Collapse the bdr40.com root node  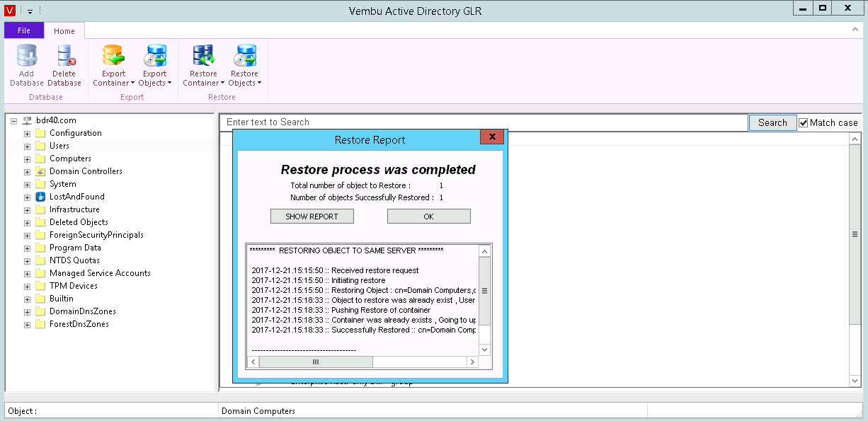(x=14, y=120)
